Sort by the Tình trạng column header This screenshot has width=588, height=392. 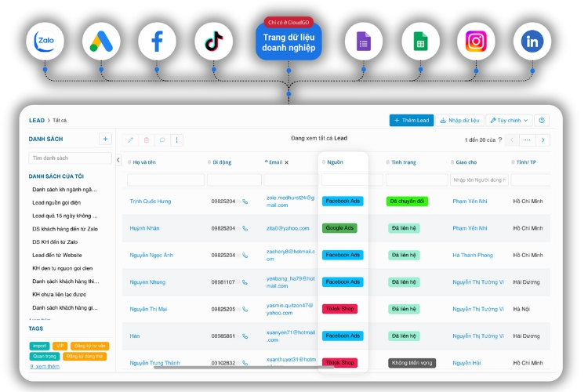(404, 162)
